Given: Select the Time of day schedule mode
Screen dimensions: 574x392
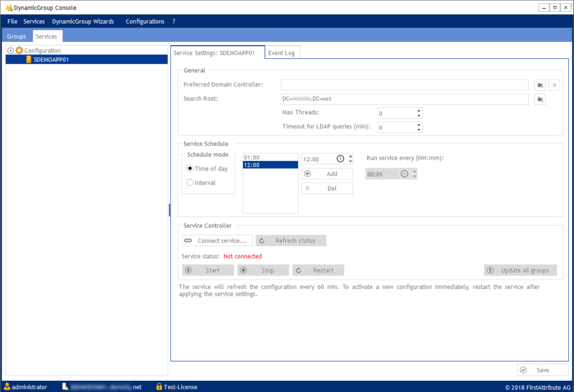Looking at the screenshot, I should coord(189,168).
